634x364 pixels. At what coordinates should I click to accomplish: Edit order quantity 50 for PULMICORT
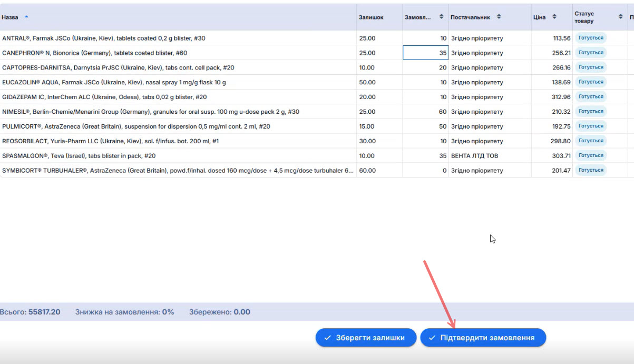425,126
